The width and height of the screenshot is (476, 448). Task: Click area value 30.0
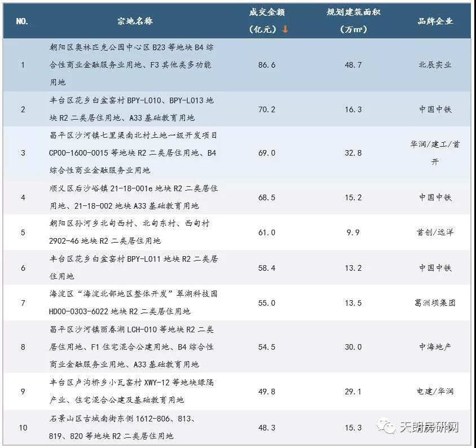353,347
